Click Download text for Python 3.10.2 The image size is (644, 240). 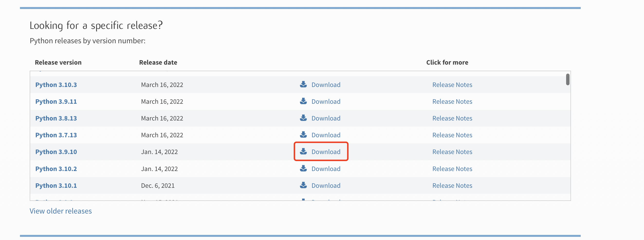click(326, 169)
